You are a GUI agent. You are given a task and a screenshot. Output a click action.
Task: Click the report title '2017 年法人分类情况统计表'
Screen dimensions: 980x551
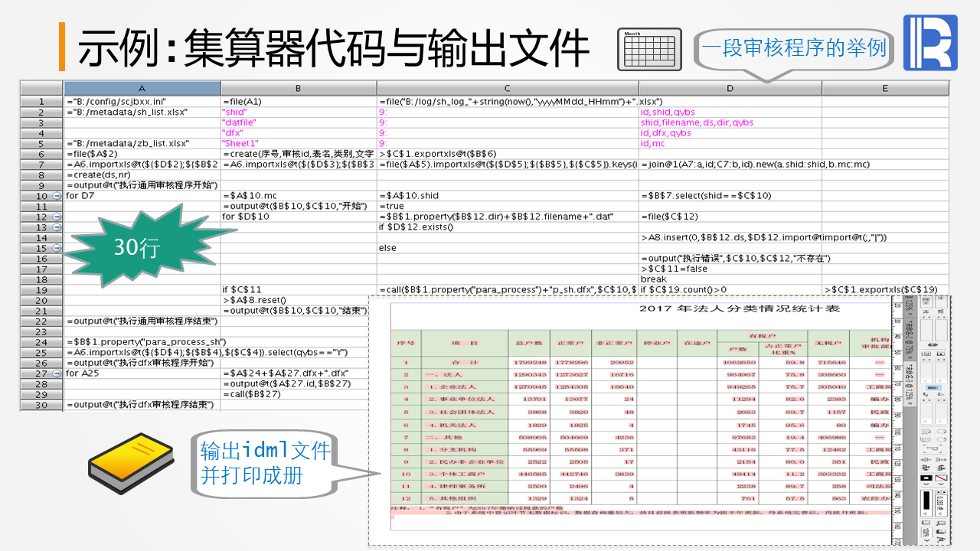pos(740,309)
